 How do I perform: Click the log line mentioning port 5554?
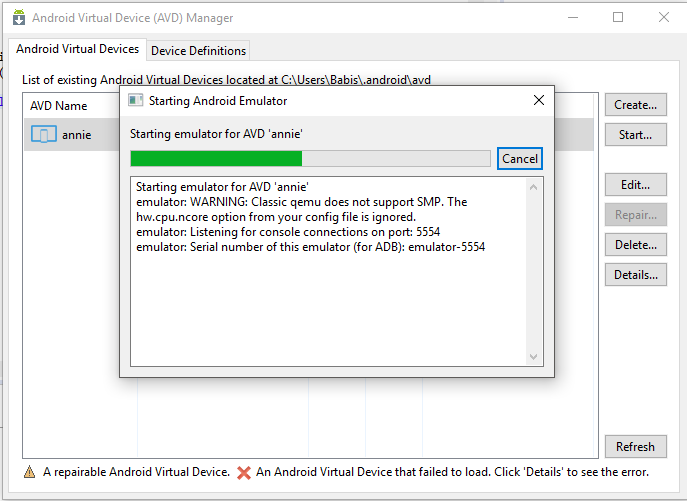click(288, 232)
